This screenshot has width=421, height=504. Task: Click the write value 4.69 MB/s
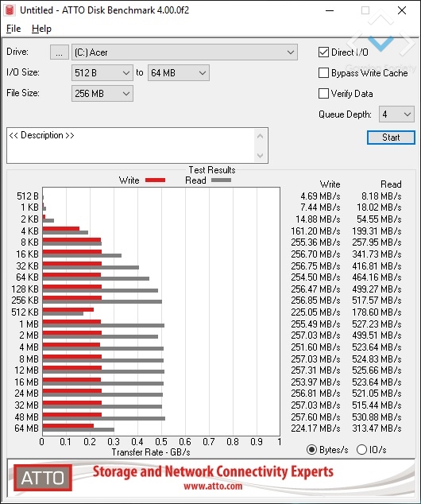click(320, 196)
